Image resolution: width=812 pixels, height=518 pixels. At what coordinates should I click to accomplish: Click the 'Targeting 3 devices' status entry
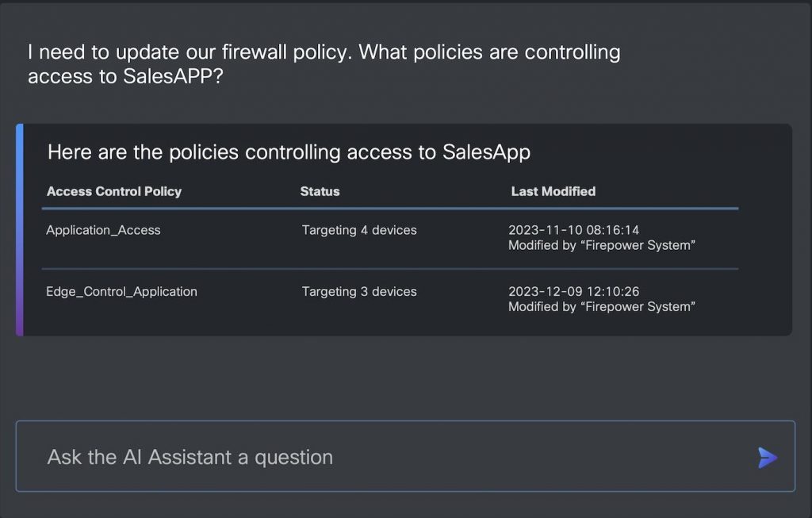click(x=358, y=292)
